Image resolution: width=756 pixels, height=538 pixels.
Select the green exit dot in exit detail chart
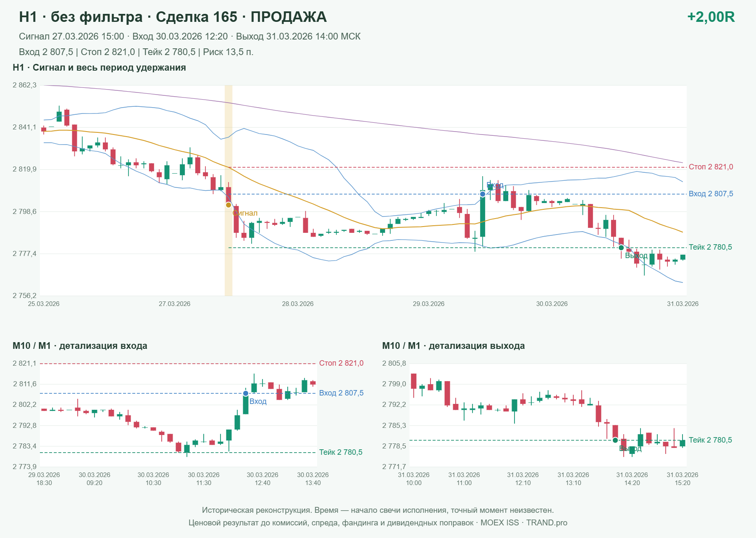tap(615, 440)
